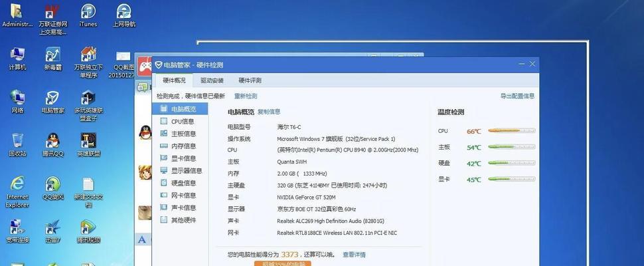Launch 迅雷7 from the desktop
Image resolution: width=644 pixels, height=266 pixels.
[52, 231]
